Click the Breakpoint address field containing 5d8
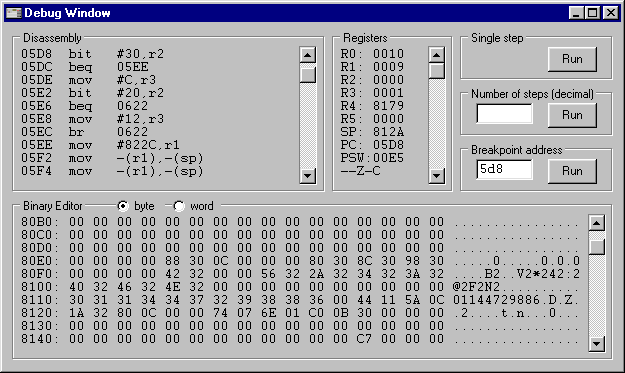This screenshot has width=625, height=373. coord(504,170)
